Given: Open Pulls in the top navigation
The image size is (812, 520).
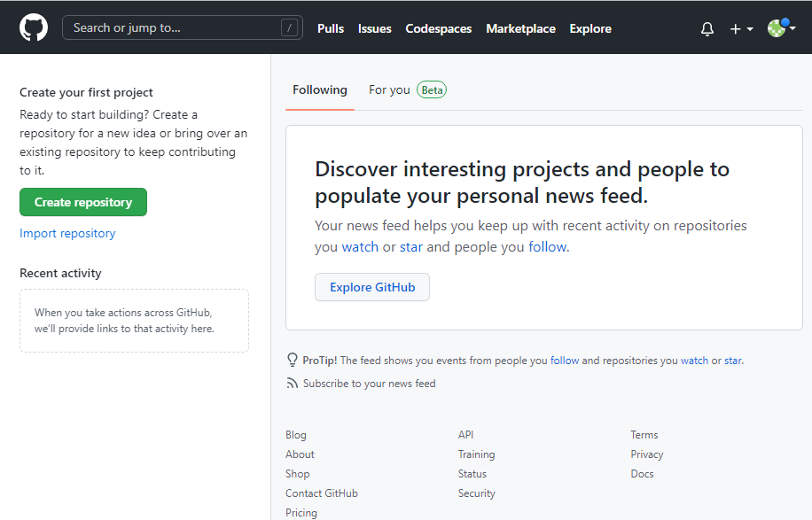Looking at the screenshot, I should click(x=331, y=28).
